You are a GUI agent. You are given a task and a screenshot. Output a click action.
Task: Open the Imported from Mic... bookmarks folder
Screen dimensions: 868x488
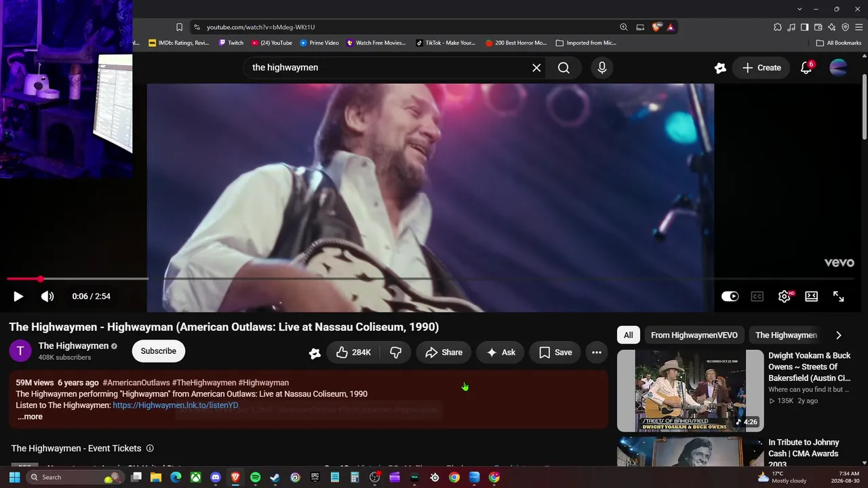(586, 43)
